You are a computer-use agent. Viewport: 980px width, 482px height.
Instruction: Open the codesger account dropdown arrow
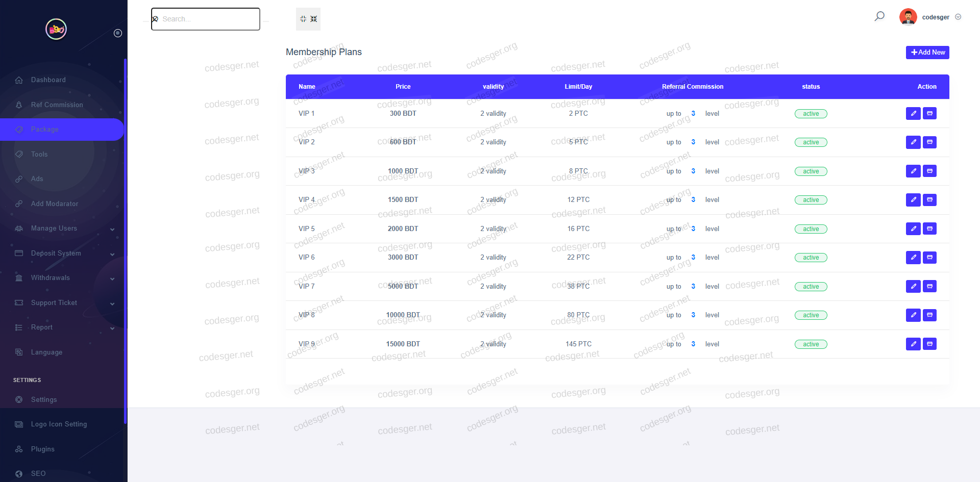(958, 17)
